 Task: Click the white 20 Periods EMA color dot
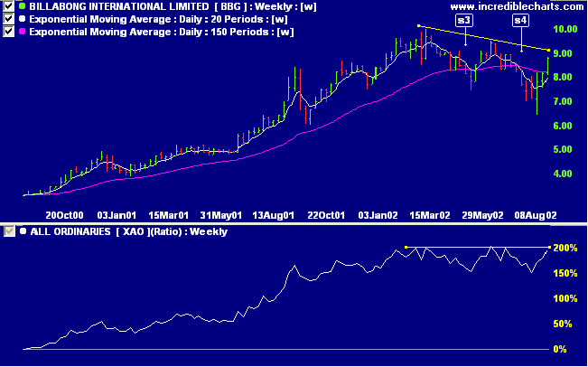point(23,19)
